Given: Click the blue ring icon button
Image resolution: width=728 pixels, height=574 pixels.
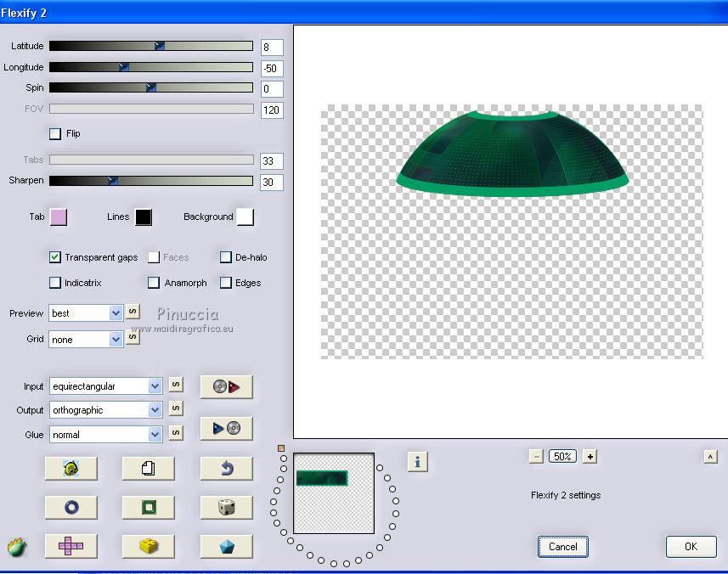Looking at the screenshot, I should coord(71,507).
